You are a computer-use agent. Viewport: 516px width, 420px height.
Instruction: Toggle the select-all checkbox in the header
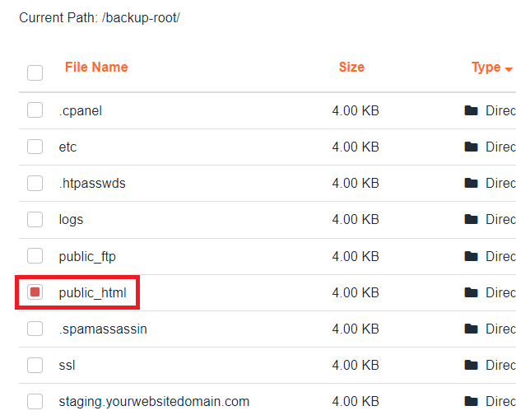coord(35,72)
